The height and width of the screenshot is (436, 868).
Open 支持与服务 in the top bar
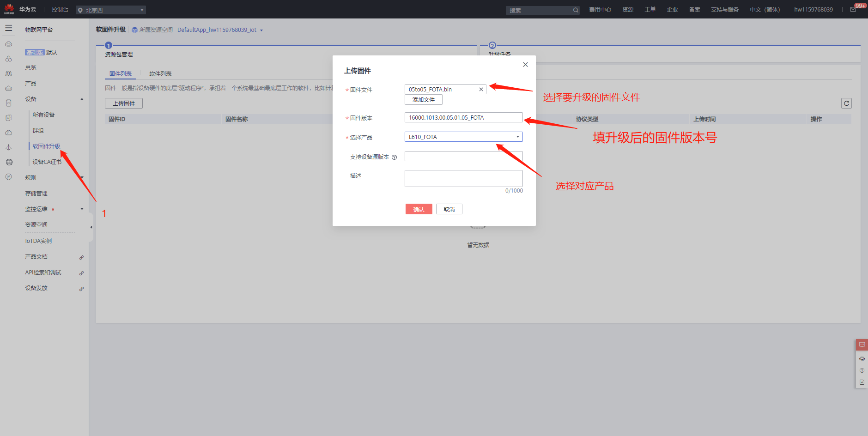[x=725, y=10]
